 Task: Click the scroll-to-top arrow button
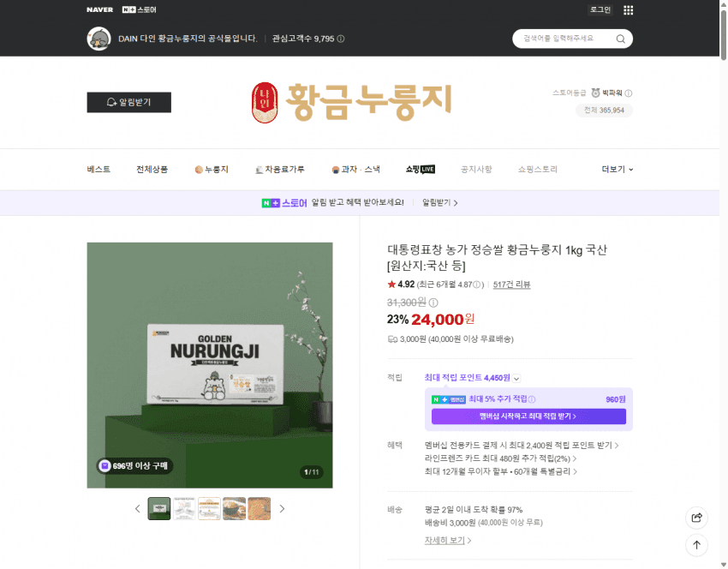[x=696, y=545]
